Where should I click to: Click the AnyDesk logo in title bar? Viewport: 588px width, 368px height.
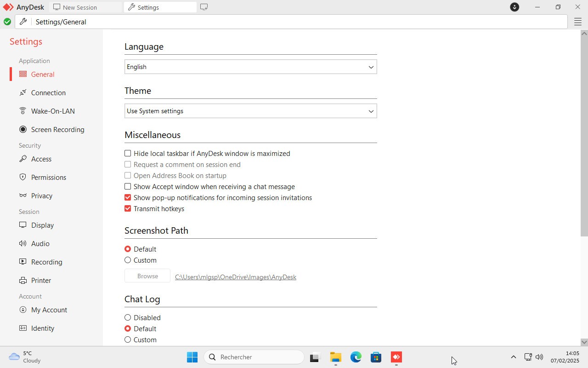(x=8, y=7)
